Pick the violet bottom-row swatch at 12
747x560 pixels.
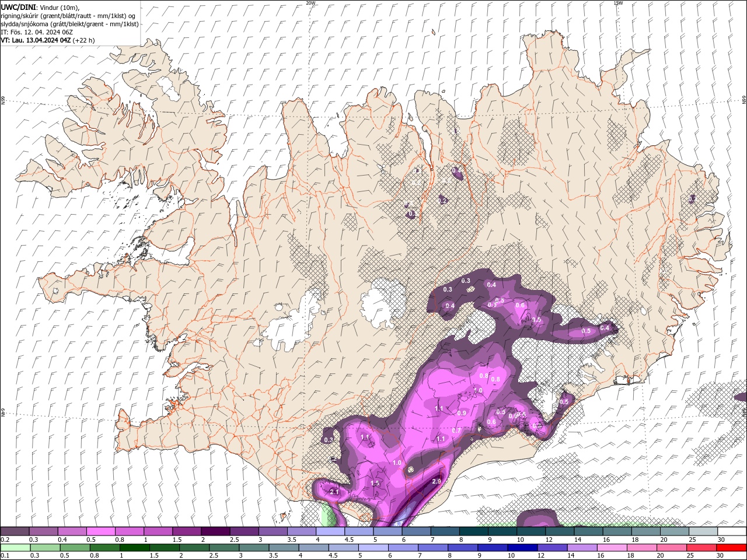click(x=553, y=548)
